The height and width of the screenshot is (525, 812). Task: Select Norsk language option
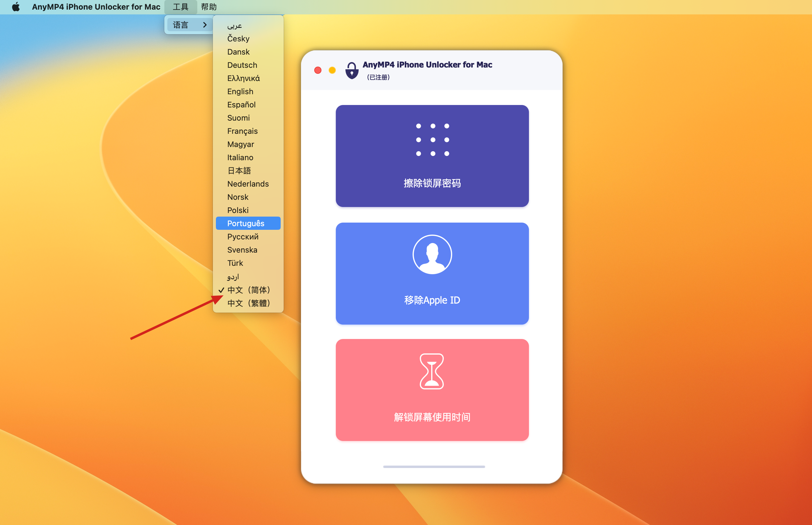tap(248, 197)
